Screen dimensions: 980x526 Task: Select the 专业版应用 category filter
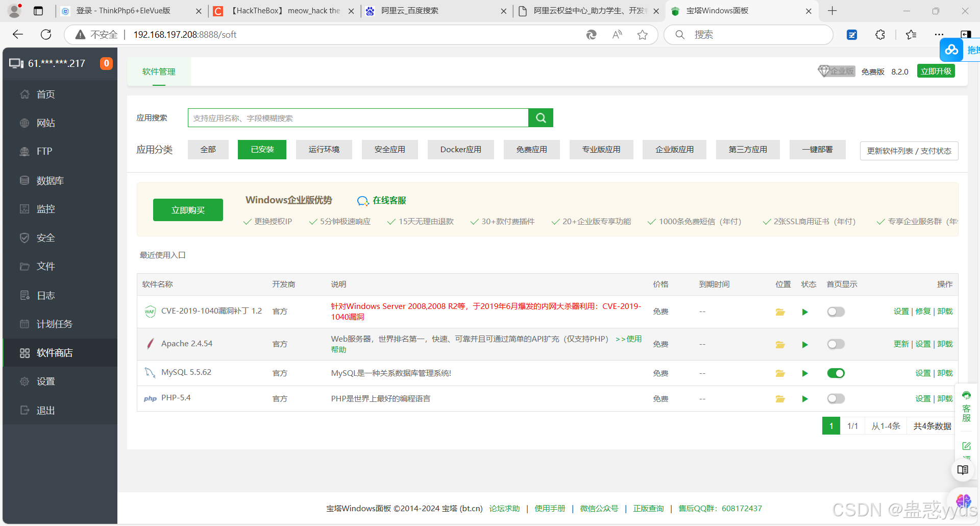601,150
